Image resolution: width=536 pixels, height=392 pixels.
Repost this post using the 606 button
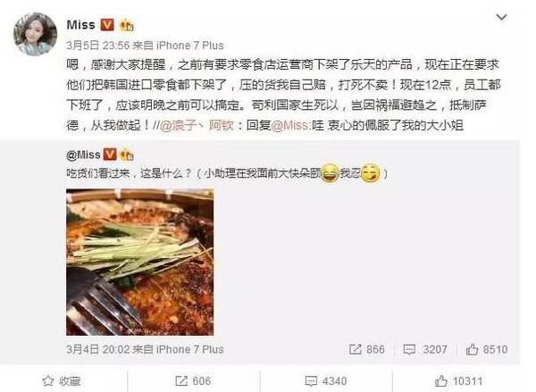tap(193, 381)
